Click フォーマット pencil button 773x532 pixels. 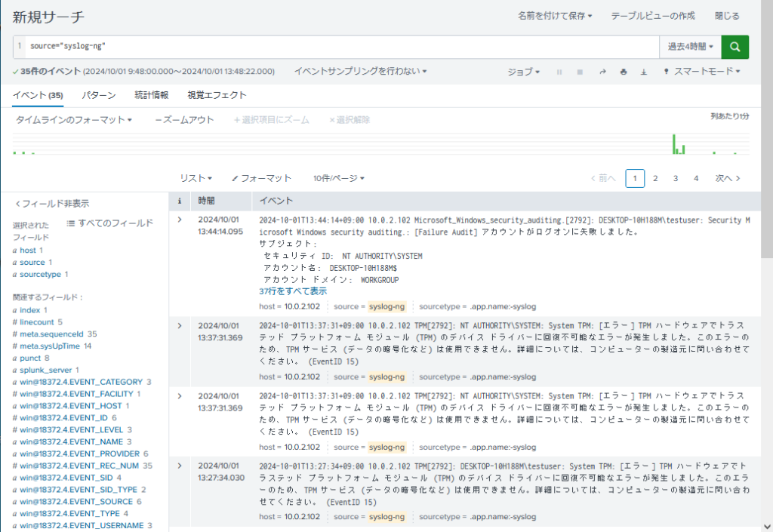pyautogui.click(x=261, y=178)
